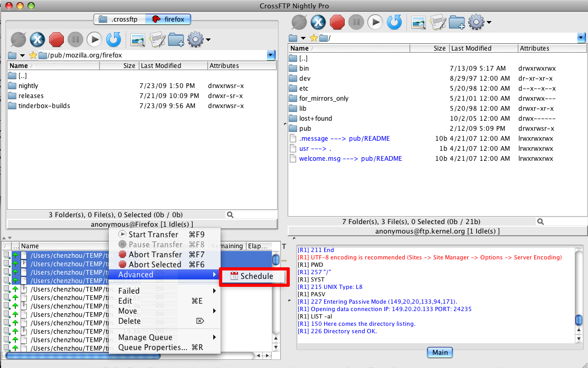Screen dimensions: 588x368
Task: Click right pane pause icon
Action: click(356, 22)
